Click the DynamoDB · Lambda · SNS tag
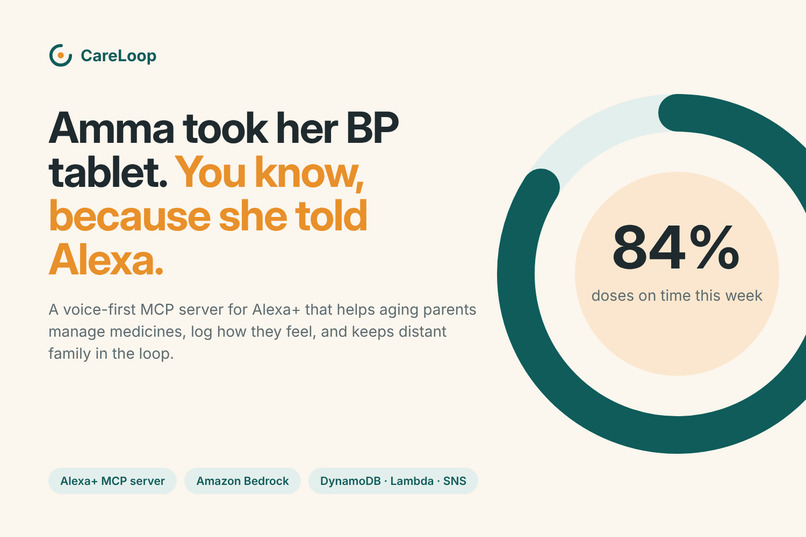The height and width of the screenshot is (537, 806). [393, 481]
